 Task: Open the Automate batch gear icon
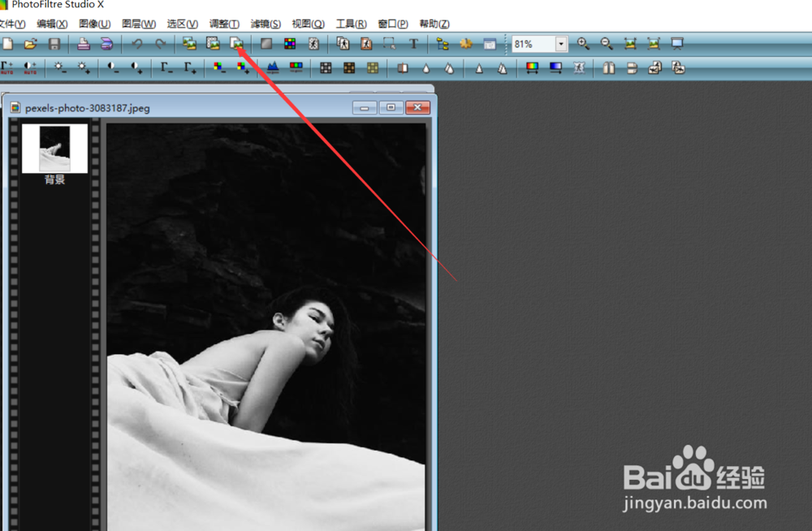coord(466,44)
